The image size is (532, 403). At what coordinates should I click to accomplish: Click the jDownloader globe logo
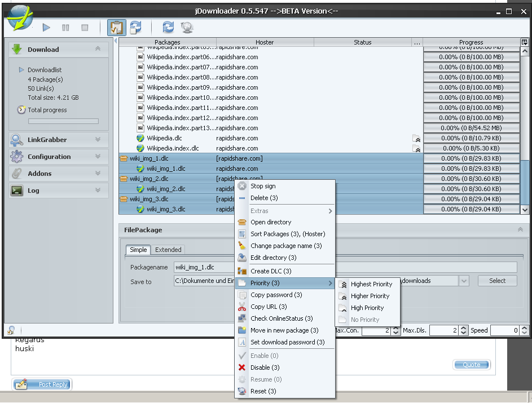(x=20, y=17)
